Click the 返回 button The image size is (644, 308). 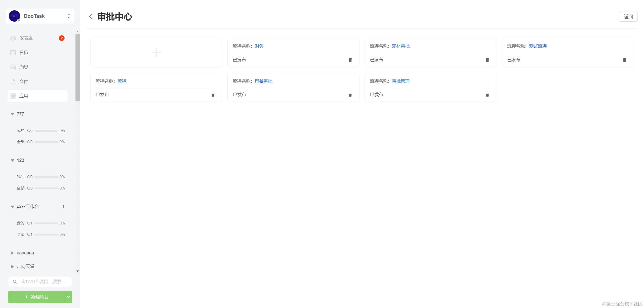tap(628, 17)
